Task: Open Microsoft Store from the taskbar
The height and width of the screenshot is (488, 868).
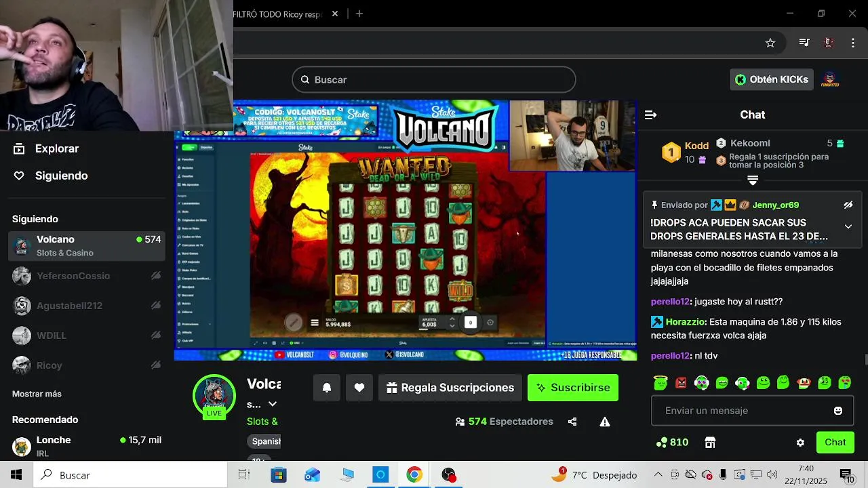Action: (279, 475)
